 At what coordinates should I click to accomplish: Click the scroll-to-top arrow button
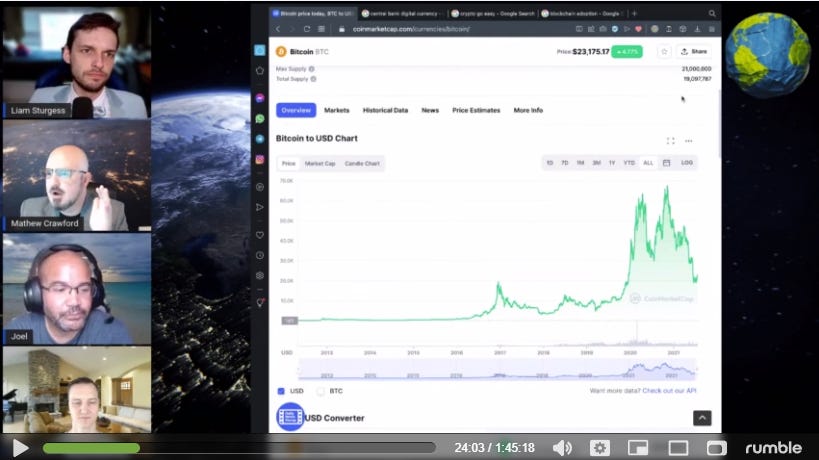(x=702, y=418)
